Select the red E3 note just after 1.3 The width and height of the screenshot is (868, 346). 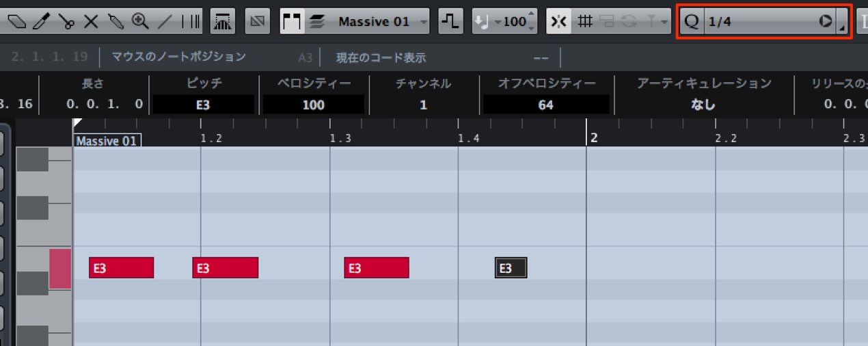(x=377, y=268)
